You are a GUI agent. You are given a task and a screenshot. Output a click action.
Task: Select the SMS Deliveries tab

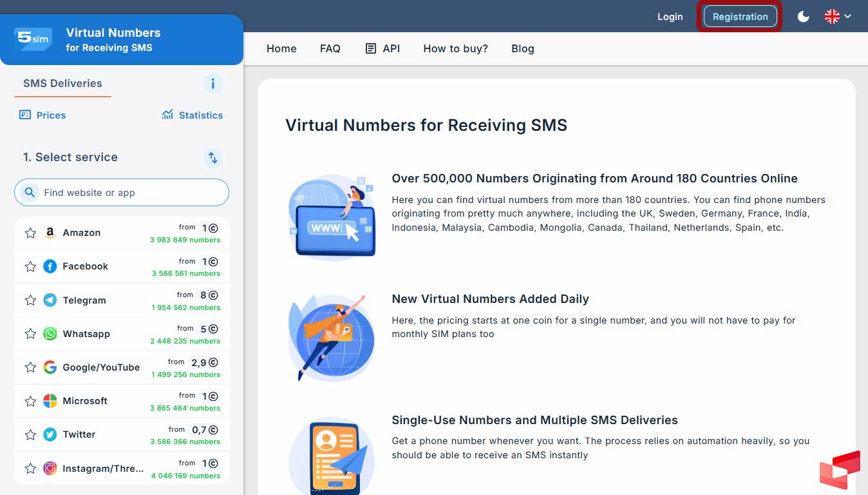coord(62,84)
